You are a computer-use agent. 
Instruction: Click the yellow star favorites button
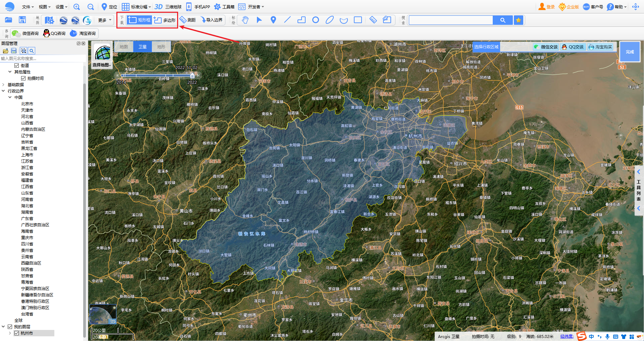click(x=519, y=20)
